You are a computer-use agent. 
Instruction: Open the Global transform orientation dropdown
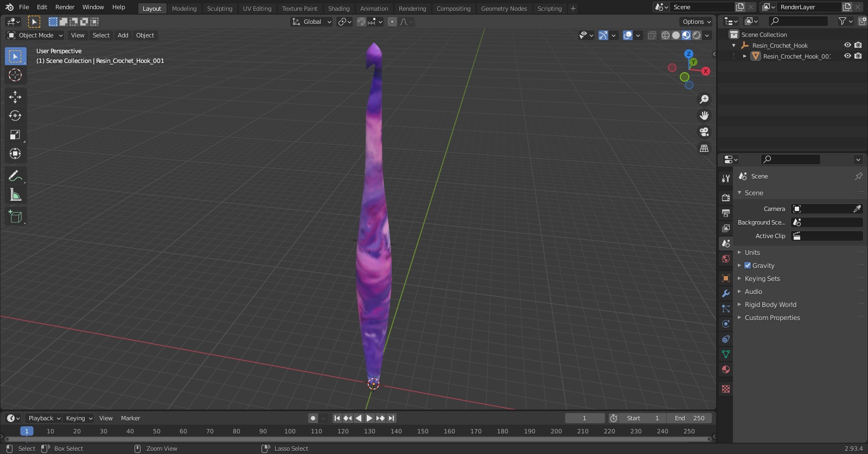[311, 22]
